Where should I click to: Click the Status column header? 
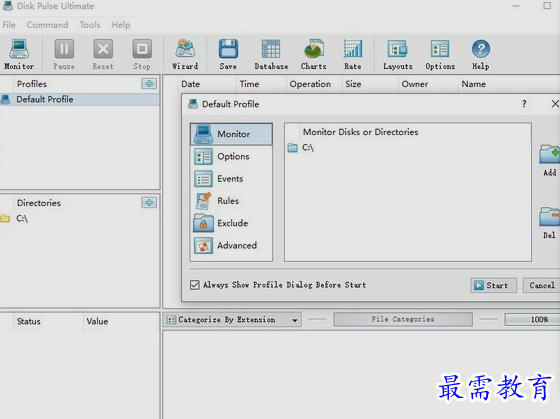(48, 321)
